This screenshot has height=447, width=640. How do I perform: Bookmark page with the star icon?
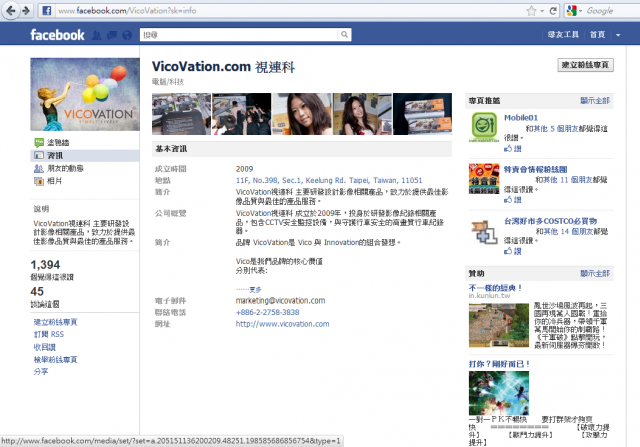tap(531, 11)
